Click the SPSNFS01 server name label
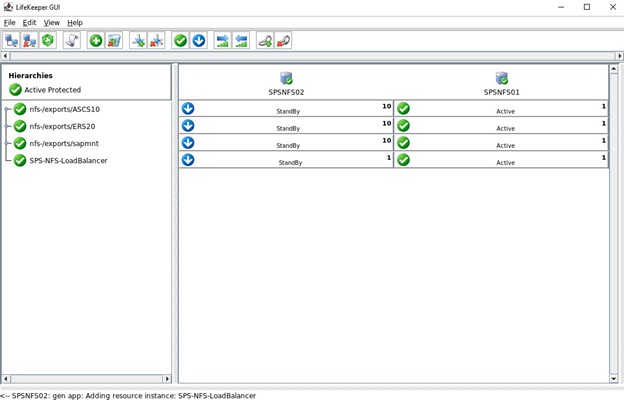The image size is (624, 400). coord(501,92)
